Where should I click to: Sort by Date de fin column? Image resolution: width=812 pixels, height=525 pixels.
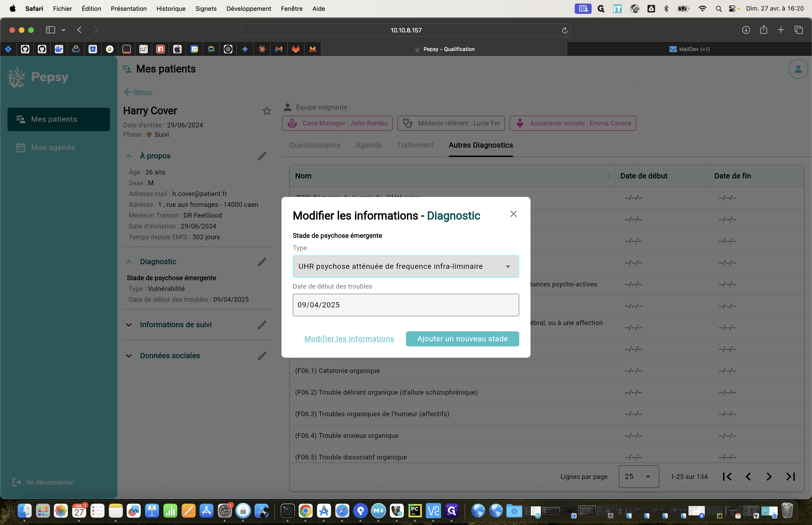click(732, 176)
